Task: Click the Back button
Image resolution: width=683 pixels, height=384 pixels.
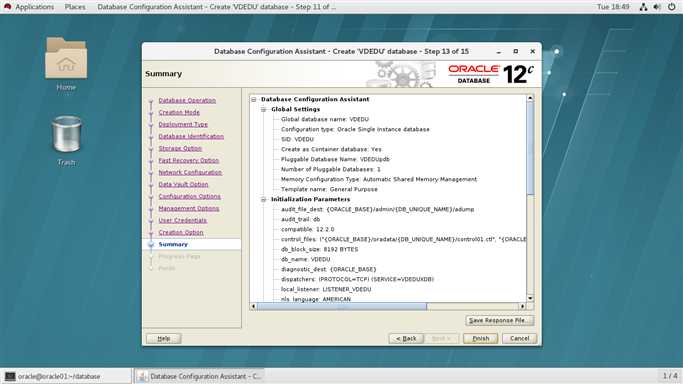Action: tap(406, 338)
